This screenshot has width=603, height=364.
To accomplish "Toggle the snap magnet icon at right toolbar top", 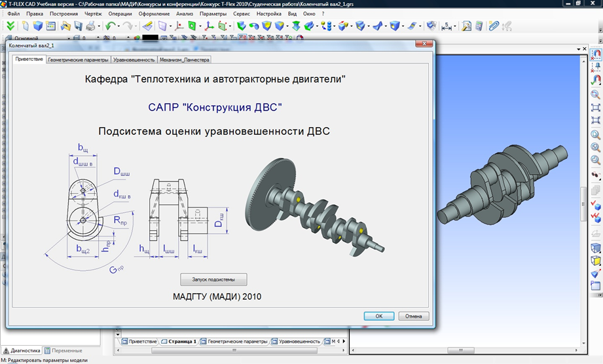I will tap(596, 54).
